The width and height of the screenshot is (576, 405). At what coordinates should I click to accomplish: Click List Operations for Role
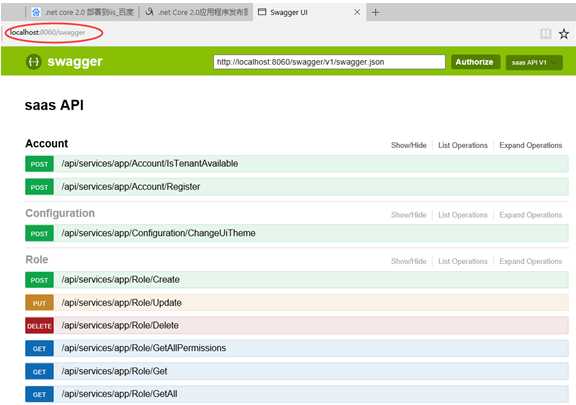[x=462, y=261]
